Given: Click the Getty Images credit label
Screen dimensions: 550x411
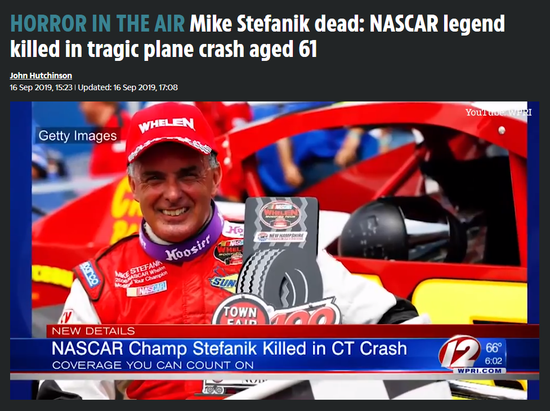Looking at the screenshot, I should pyautogui.click(x=78, y=136).
